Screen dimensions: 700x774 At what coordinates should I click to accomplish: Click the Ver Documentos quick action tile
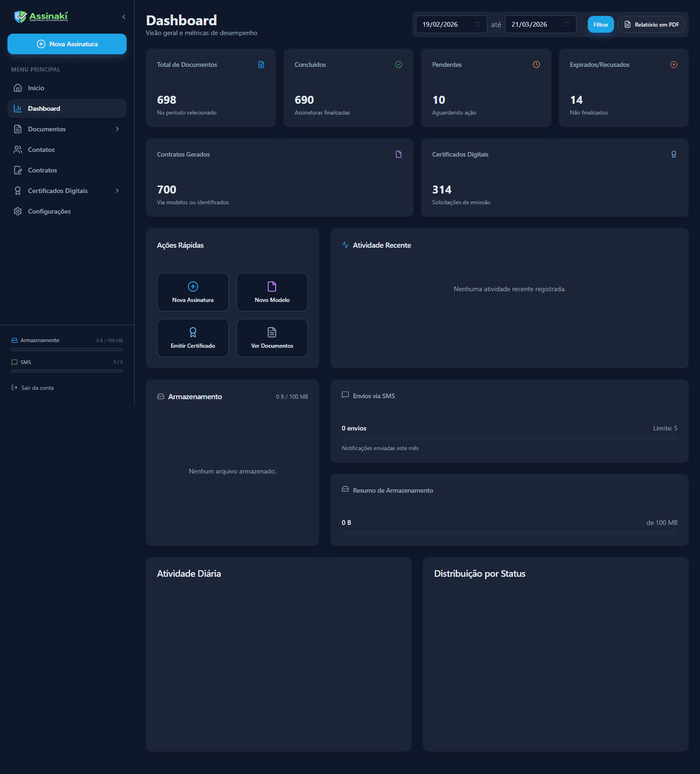(x=272, y=338)
